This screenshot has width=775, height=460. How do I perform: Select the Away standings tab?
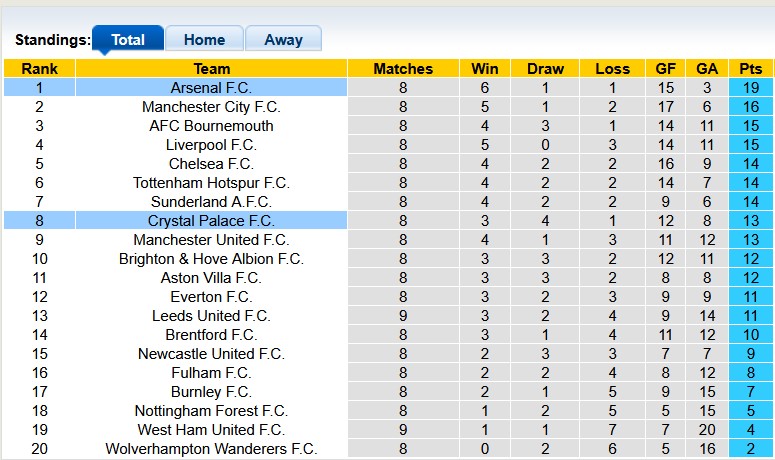(x=283, y=40)
